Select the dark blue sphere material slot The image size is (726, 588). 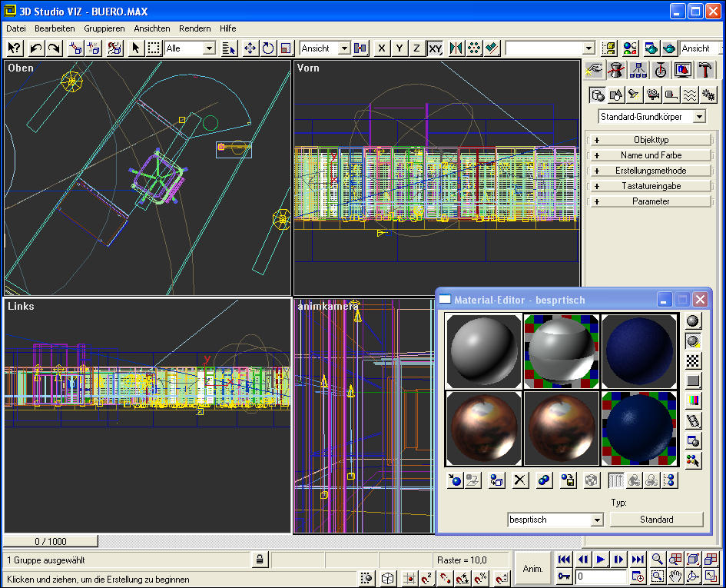pyautogui.click(x=639, y=350)
